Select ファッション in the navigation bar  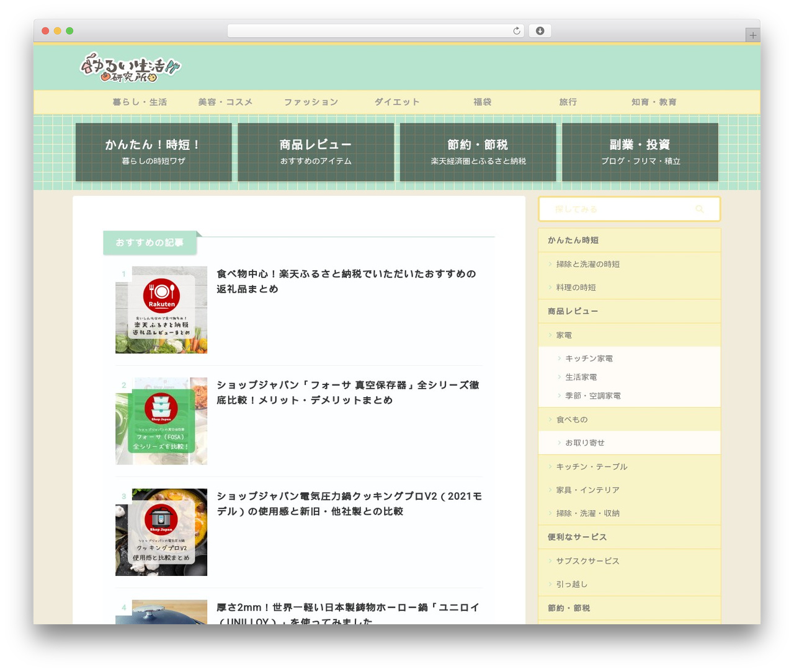[x=311, y=102]
